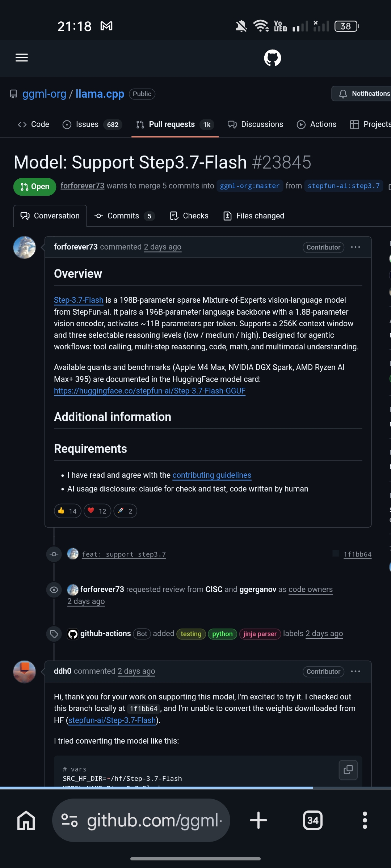The image size is (391, 868).
Task: Click the label tag timeline icon
Action: pos(54,634)
